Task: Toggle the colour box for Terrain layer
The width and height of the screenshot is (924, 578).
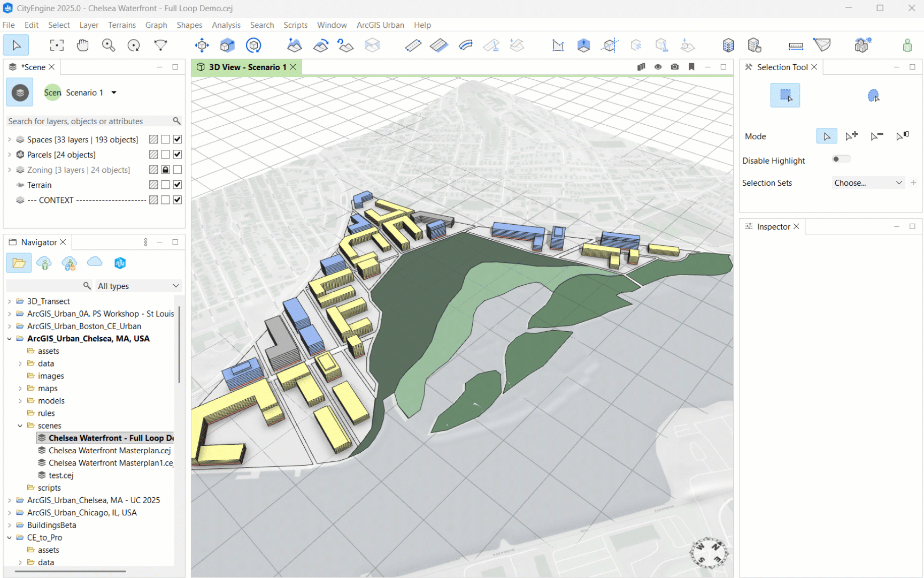Action: [x=153, y=185]
